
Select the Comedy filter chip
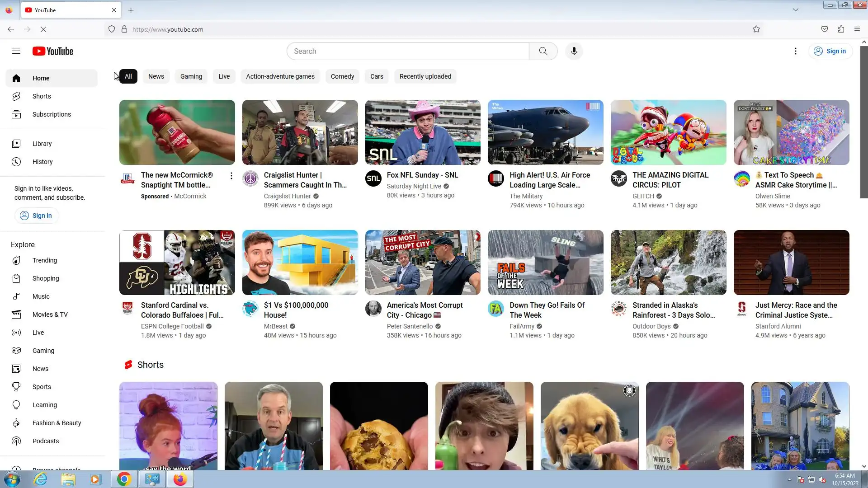(x=342, y=76)
